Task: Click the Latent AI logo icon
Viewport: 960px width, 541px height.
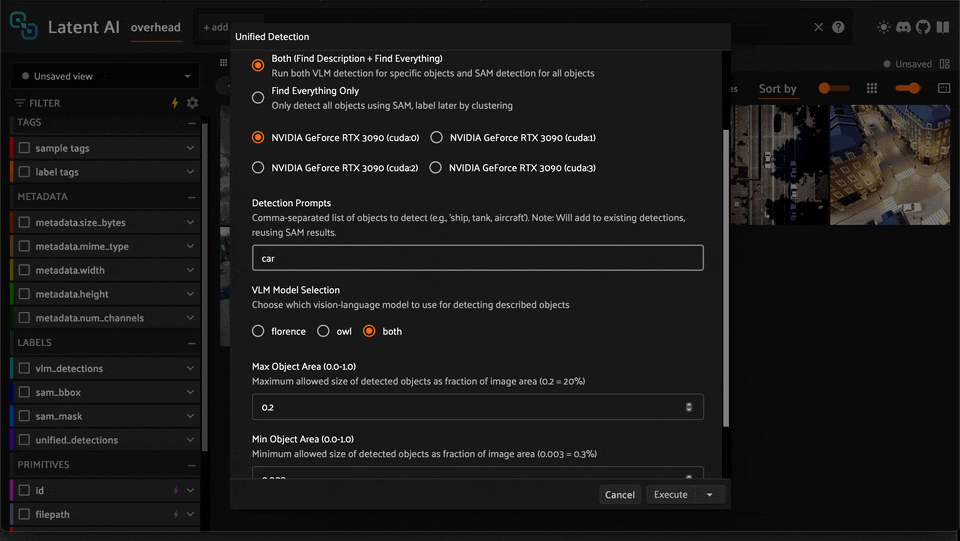Action: (24, 26)
